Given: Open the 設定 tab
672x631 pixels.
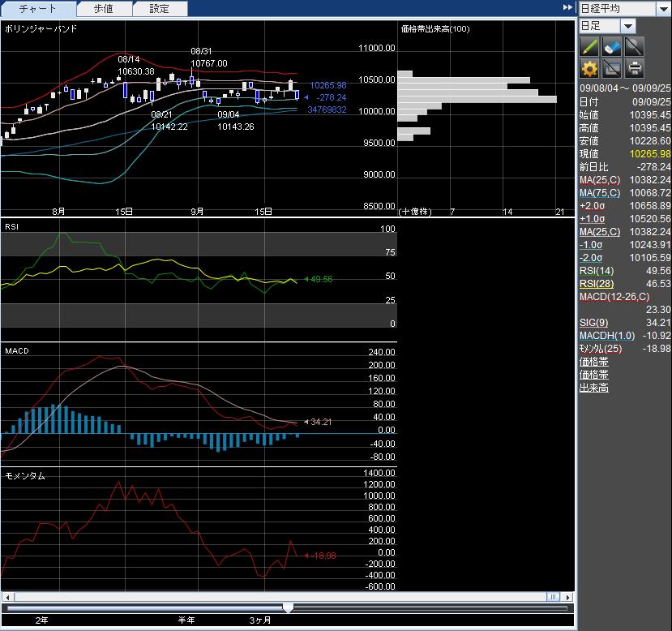Looking at the screenshot, I should [x=160, y=9].
